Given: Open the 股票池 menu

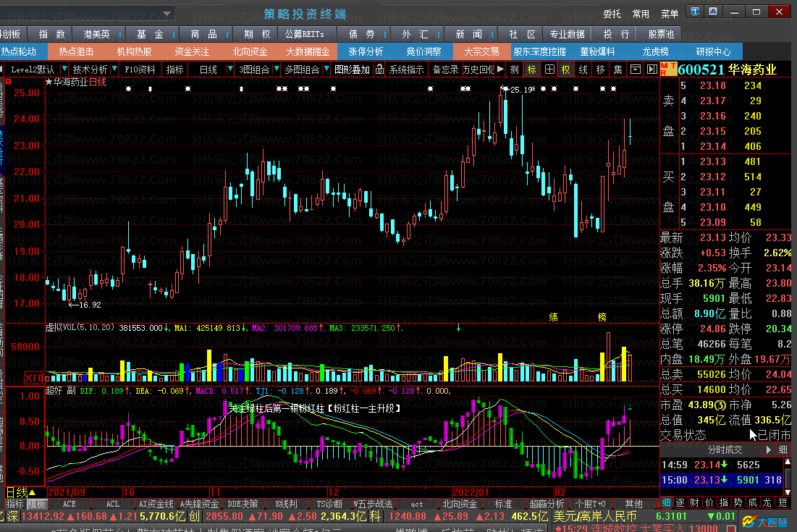Looking at the screenshot, I should click(661, 34).
